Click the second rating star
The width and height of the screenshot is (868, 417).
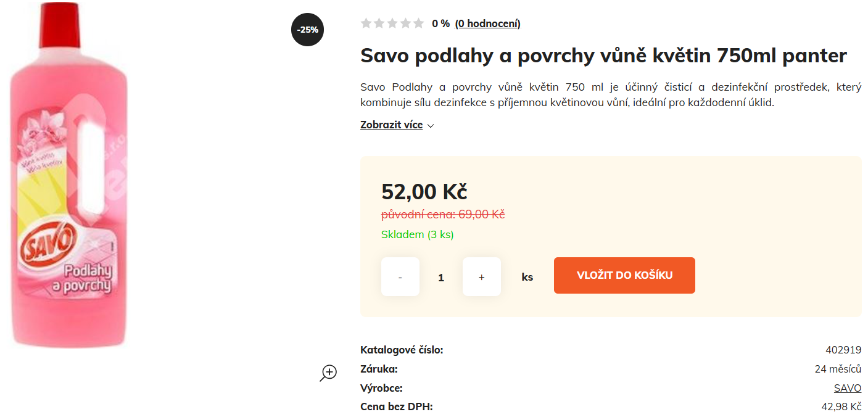(379, 23)
